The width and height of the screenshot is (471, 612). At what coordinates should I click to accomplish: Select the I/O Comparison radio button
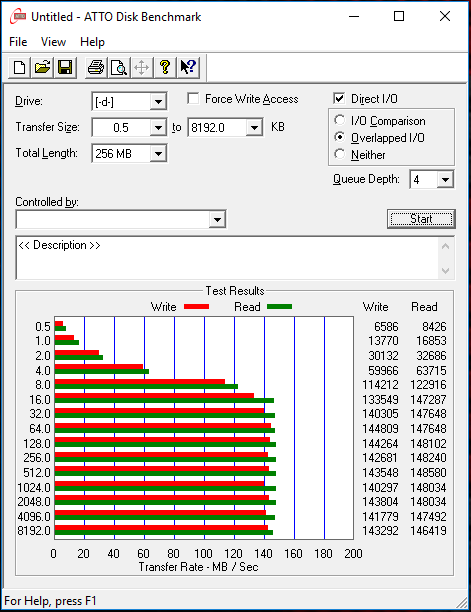coord(339,120)
